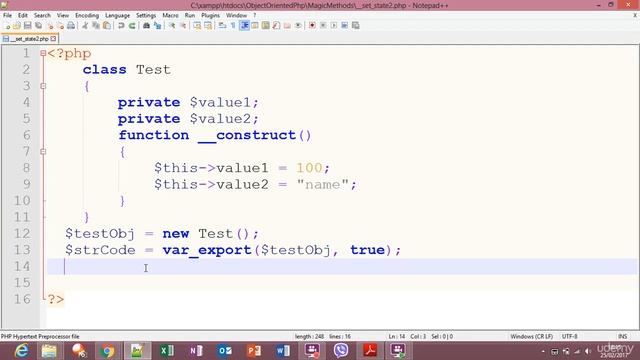The image size is (640, 360).
Task: Run macro multiple times icon
Action: [344, 26]
